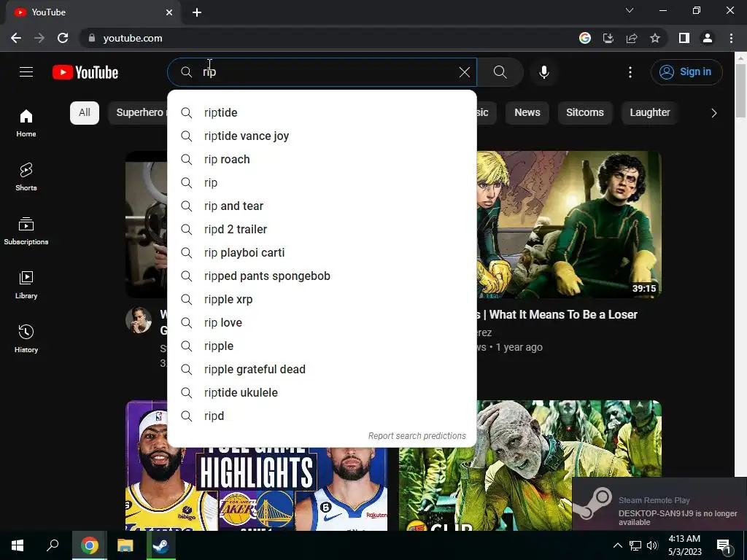Viewport: 747px width, 560px height.
Task: Click the install app icon in address bar
Action: [608, 38]
